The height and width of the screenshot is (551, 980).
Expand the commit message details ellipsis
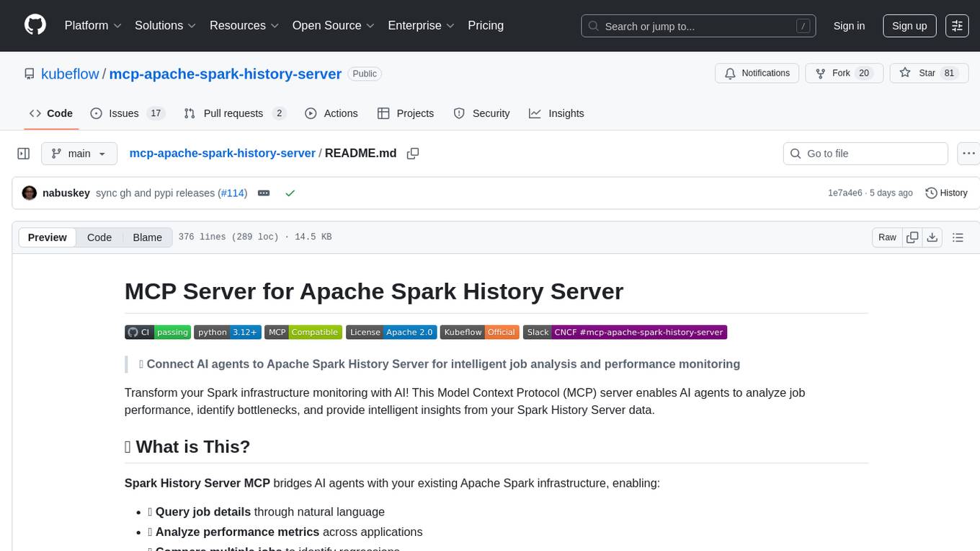(264, 193)
